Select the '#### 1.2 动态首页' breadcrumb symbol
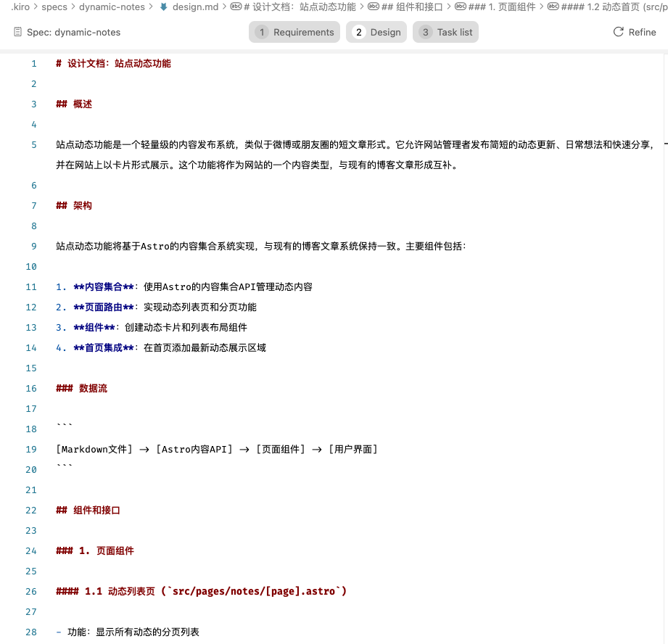 (614, 7)
